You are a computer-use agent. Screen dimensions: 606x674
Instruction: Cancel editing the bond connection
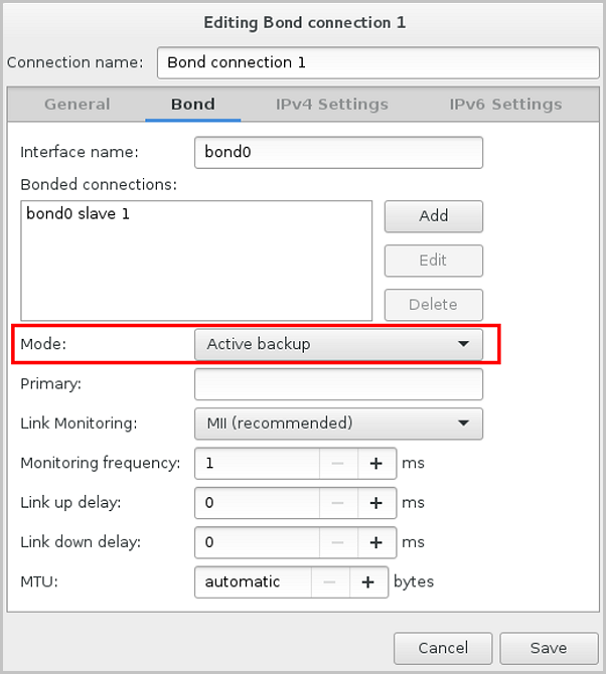pos(443,648)
